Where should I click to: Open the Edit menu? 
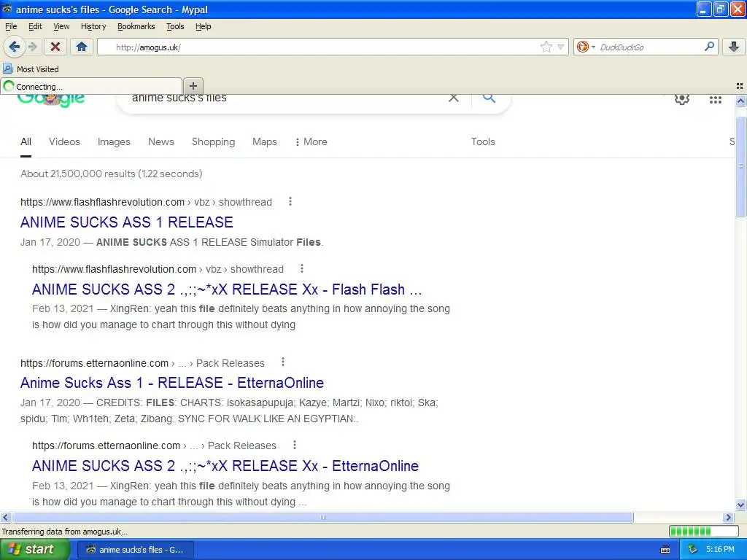[35, 26]
